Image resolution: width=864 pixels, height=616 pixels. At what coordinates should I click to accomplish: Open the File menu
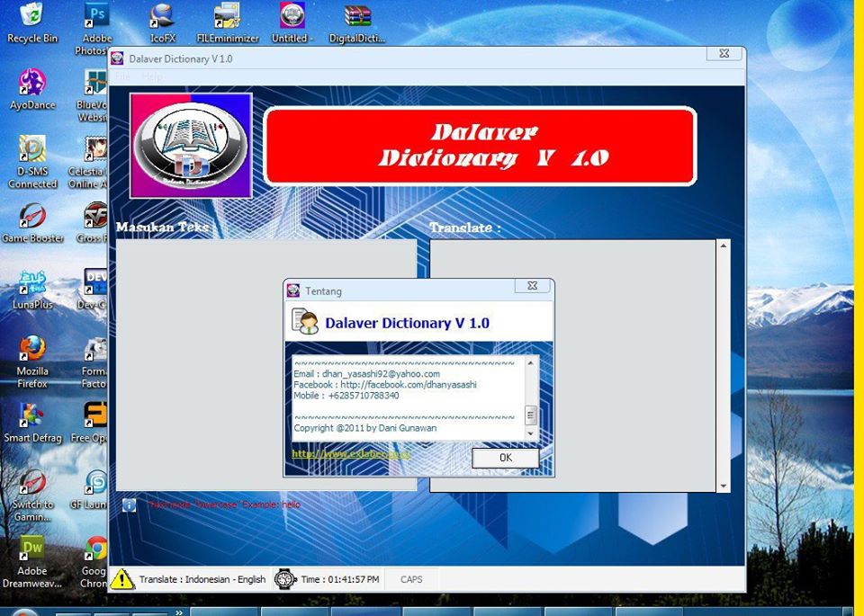point(121,77)
